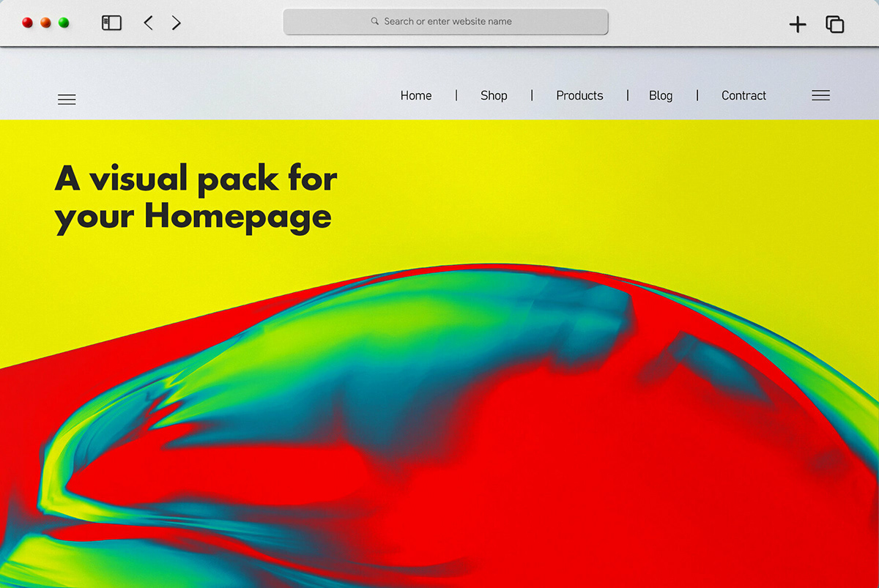Show the tab overview icon

click(x=835, y=24)
